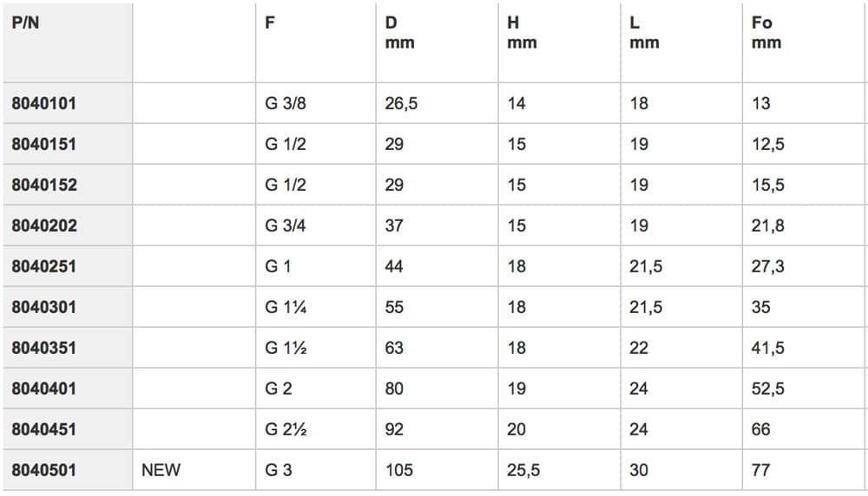
Task: Click the H mm column header
Action: (522, 33)
